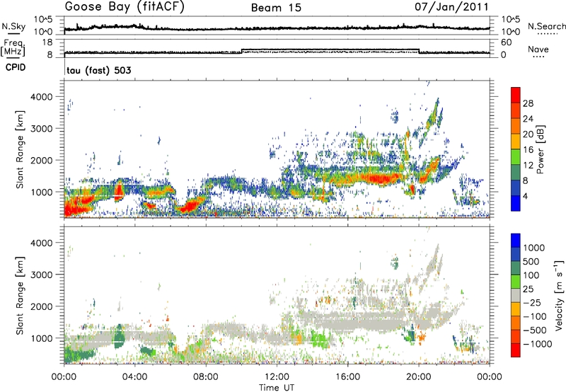Viewport: 566px width, 392px height.
Task: Click the red top segment of Power colorbar
Action: [x=516, y=95]
